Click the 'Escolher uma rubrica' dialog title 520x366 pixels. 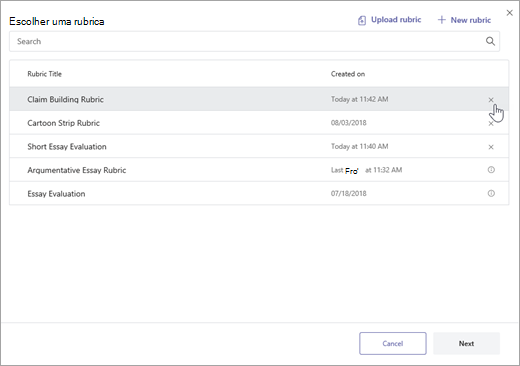[x=57, y=21]
